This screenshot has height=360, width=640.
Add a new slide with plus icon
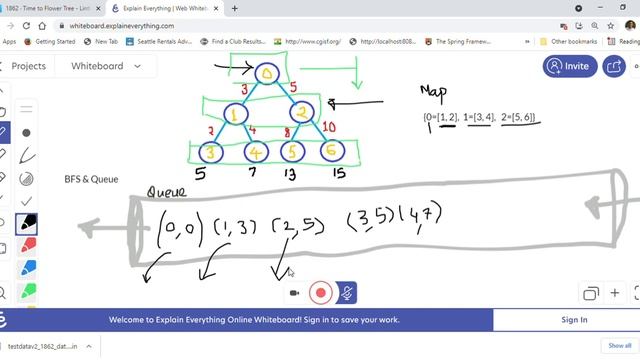(x=615, y=293)
